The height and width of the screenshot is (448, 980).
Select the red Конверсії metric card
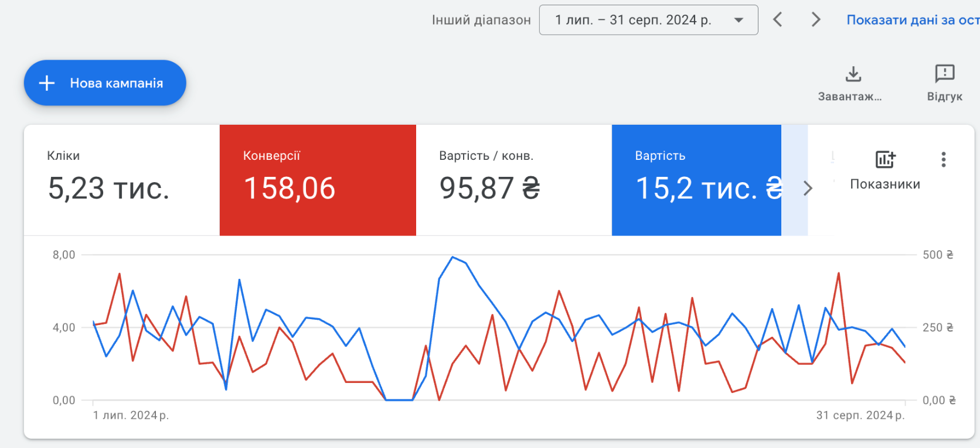(318, 180)
